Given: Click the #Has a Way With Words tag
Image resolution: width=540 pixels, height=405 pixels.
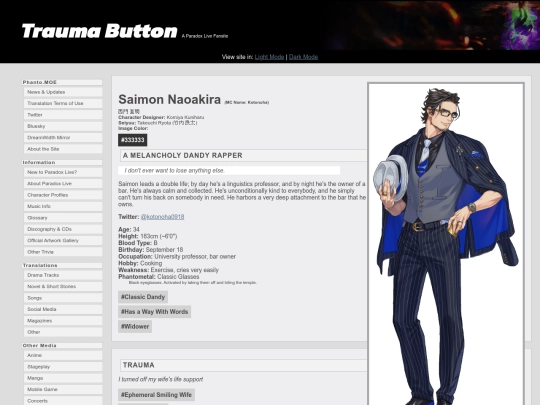Looking at the screenshot, I should (154, 312).
